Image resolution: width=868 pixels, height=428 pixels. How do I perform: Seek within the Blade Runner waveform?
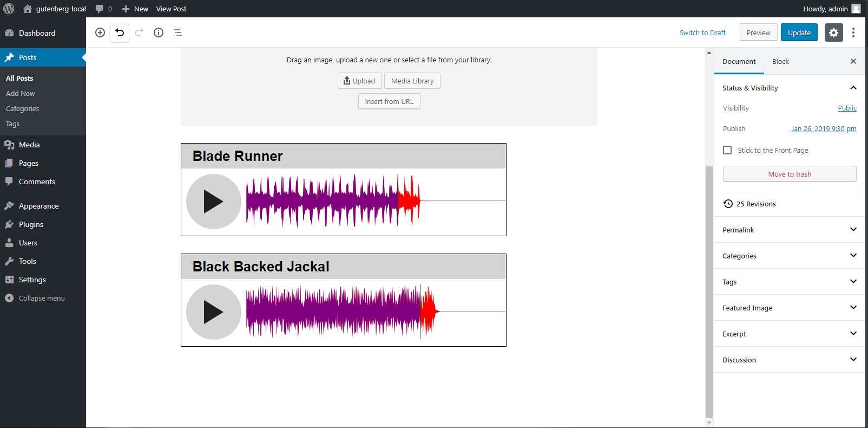(376, 201)
